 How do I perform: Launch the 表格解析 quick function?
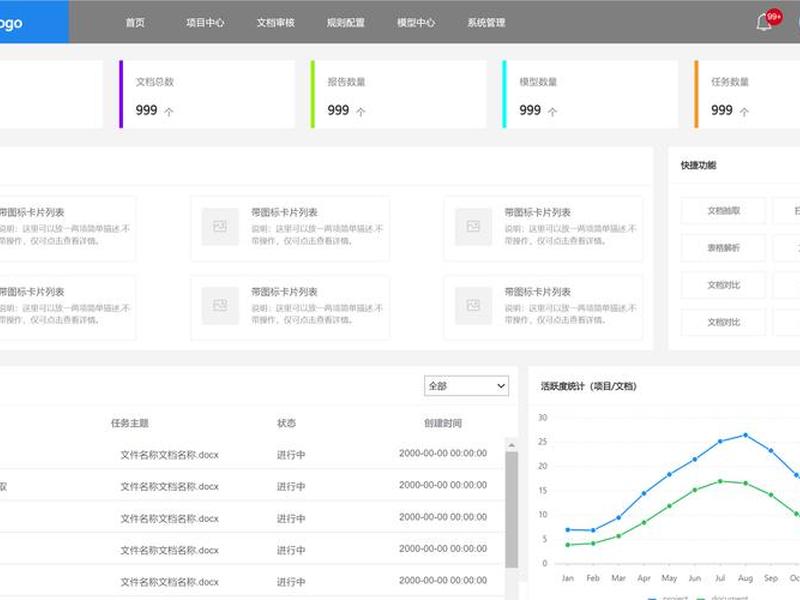point(723,247)
